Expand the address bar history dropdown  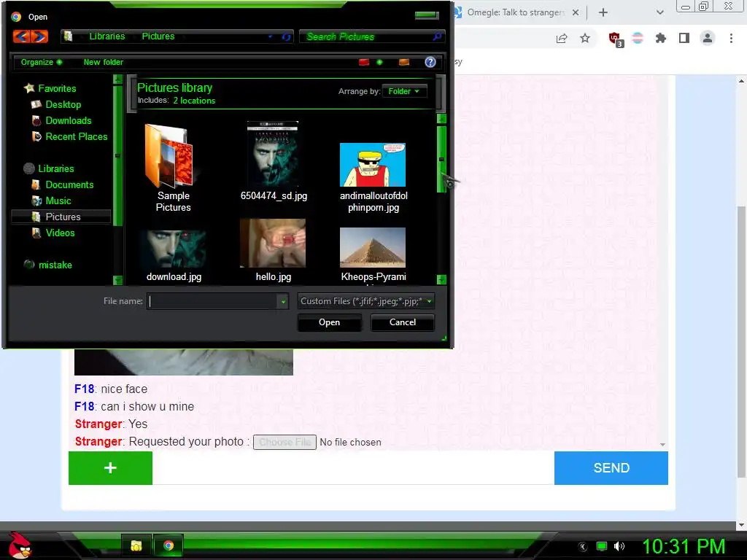click(270, 36)
